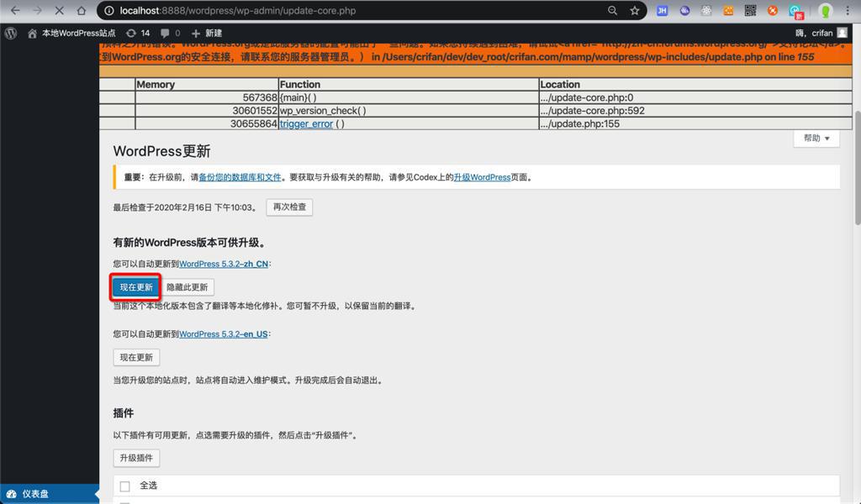
Task: Click the Location column header
Action: click(695, 84)
